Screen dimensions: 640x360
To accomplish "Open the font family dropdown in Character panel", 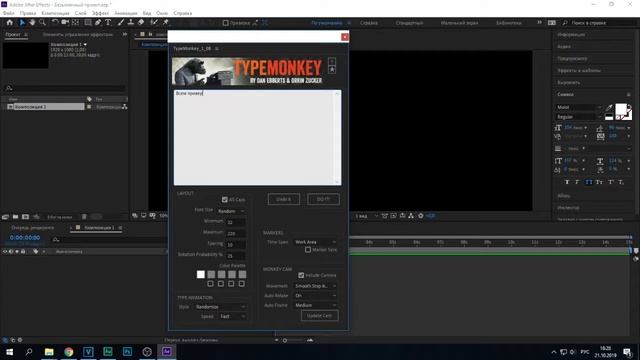I will (x=579, y=107).
